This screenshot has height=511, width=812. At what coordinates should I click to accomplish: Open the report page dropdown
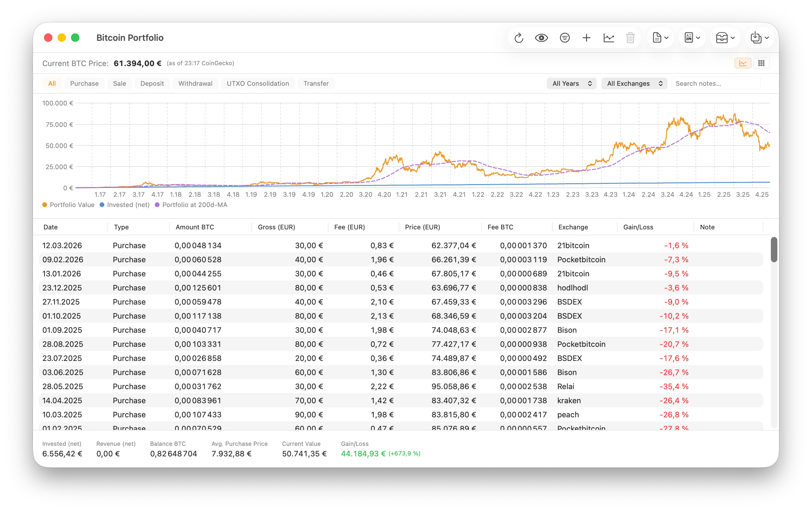(x=692, y=38)
